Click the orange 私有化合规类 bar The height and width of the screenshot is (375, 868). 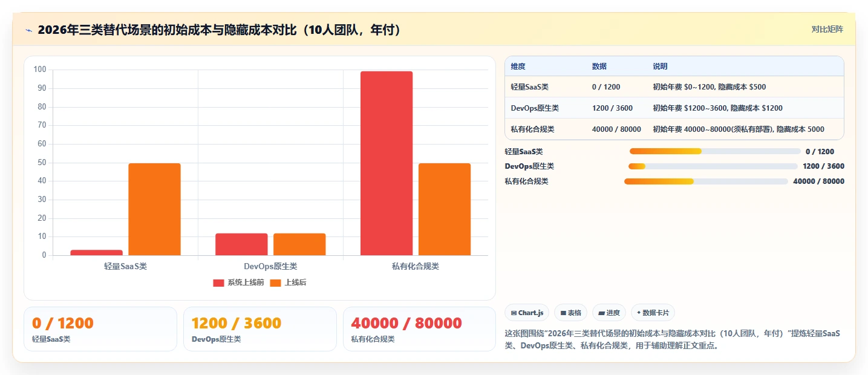(x=445, y=209)
